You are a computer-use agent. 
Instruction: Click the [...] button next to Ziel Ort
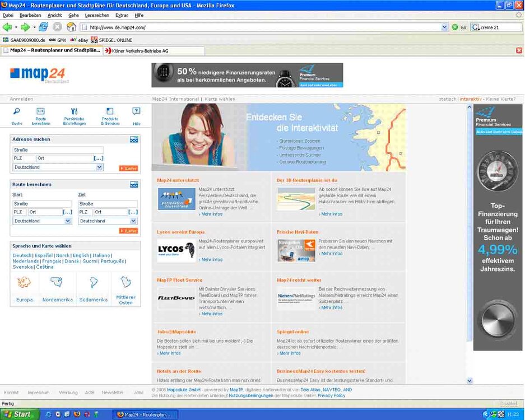(133, 212)
